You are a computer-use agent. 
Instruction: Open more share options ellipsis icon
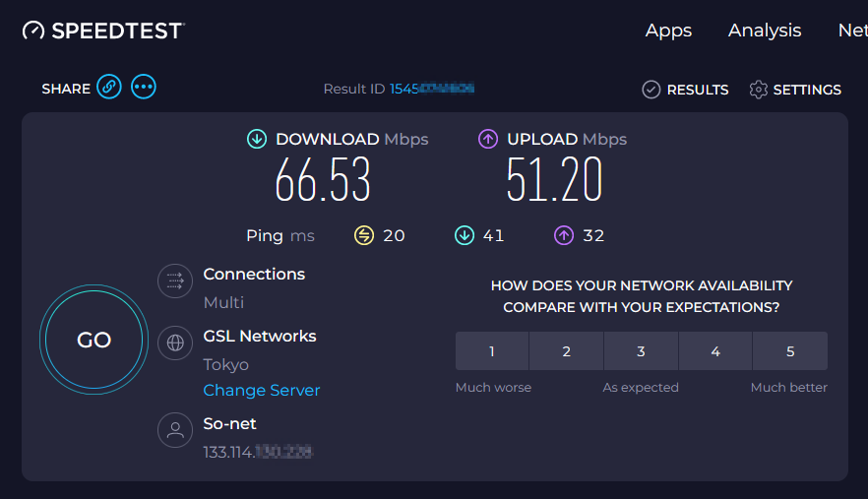144,87
